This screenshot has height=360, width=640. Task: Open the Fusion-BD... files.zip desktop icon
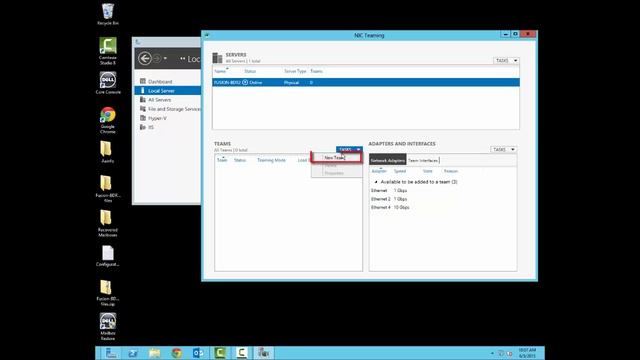108,293
